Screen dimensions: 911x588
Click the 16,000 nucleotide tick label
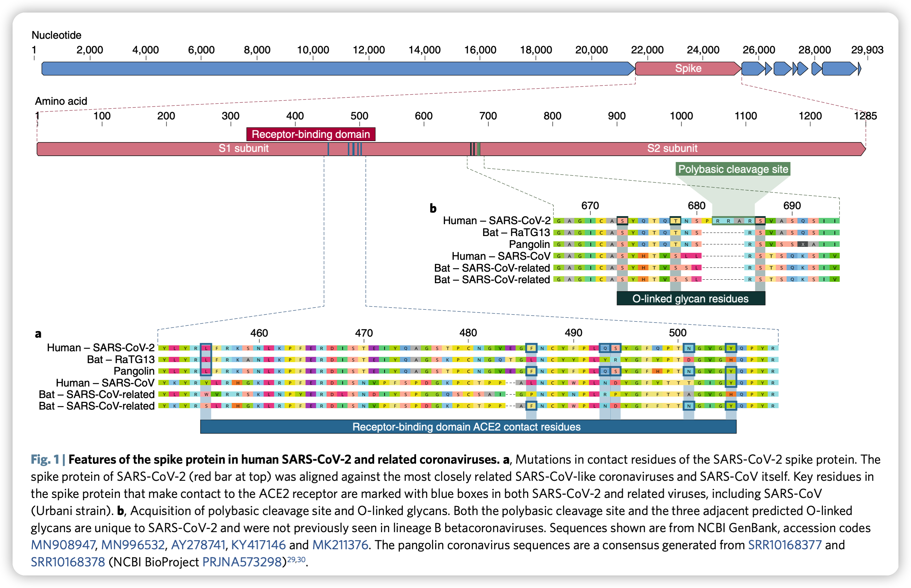pos(480,50)
